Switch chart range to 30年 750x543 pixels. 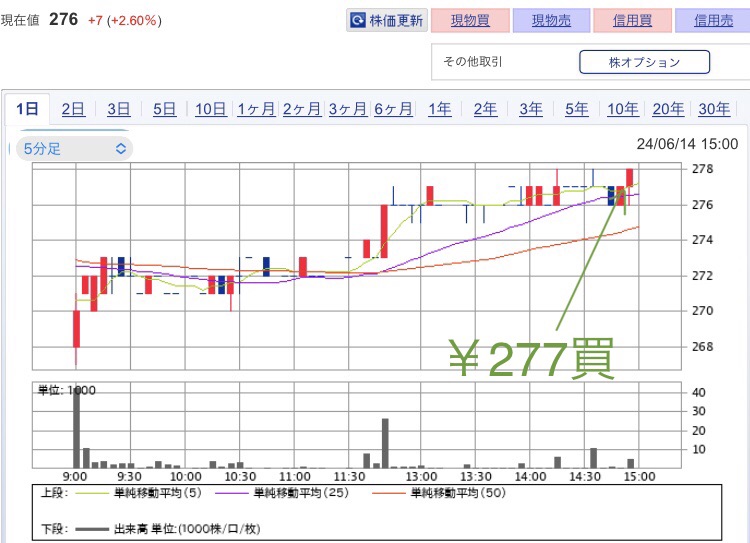pos(714,109)
